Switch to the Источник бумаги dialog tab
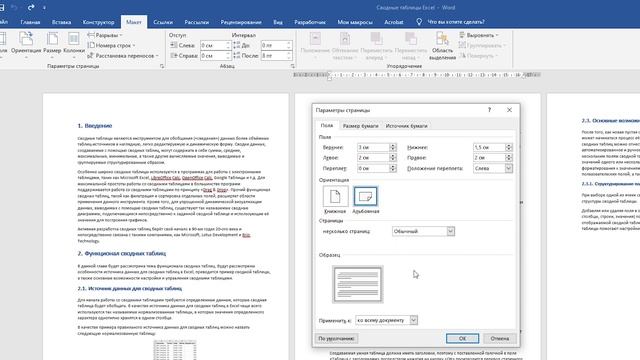The width and height of the screenshot is (640, 360). (407, 126)
